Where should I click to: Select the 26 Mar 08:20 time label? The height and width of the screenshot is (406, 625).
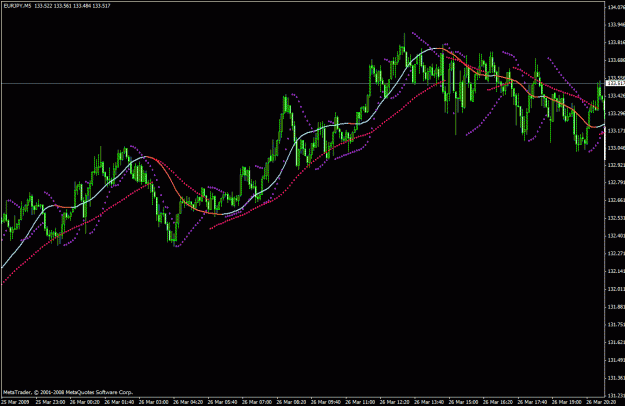point(291,402)
